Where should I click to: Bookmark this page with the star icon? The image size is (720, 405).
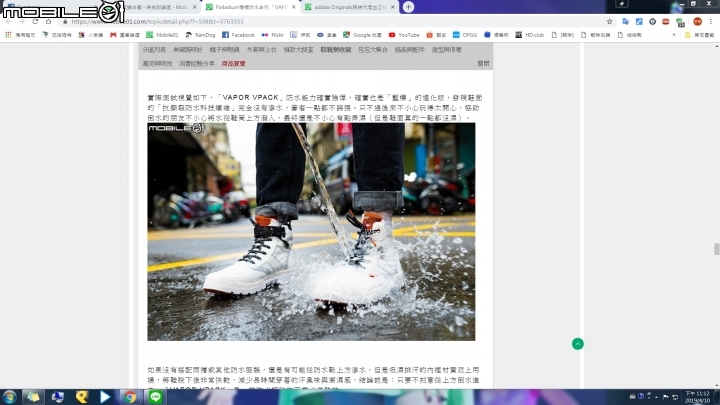609,22
